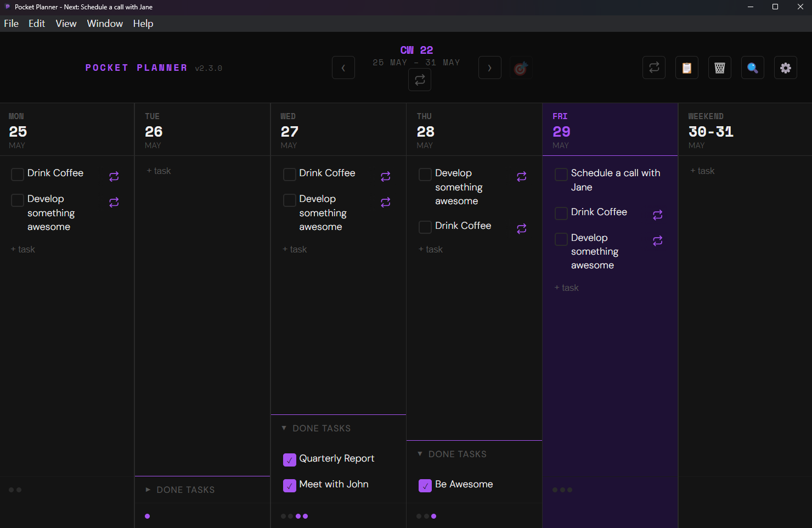The image size is (812, 528).
Task: Check Wednesday's Drink Coffee task
Action: [290, 175]
